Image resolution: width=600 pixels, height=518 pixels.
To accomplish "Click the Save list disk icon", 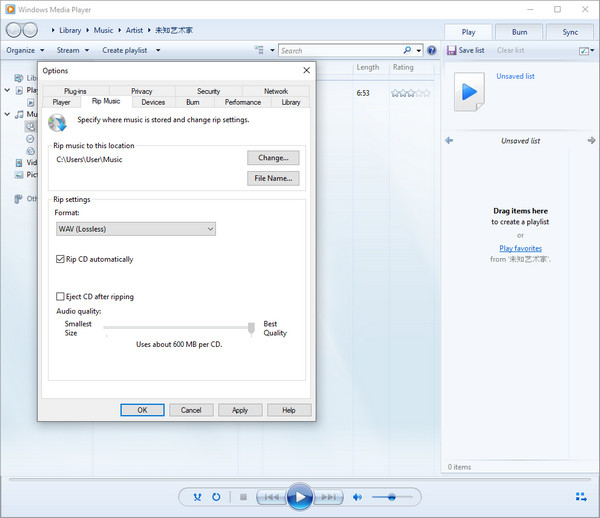I will [x=452, y=50].
